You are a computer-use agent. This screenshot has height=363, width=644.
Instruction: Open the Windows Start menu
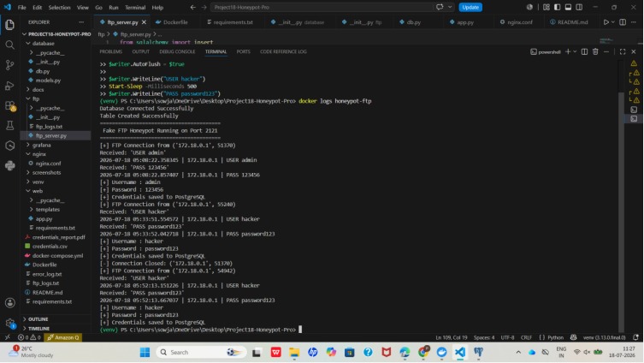(145, 353)
